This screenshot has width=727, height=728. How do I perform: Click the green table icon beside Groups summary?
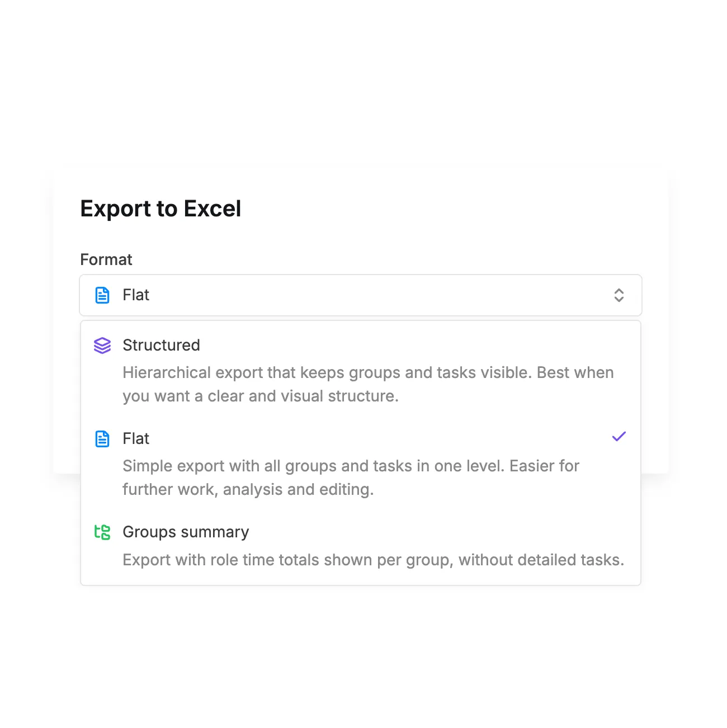pyautogui.click(x=102, y=532)
